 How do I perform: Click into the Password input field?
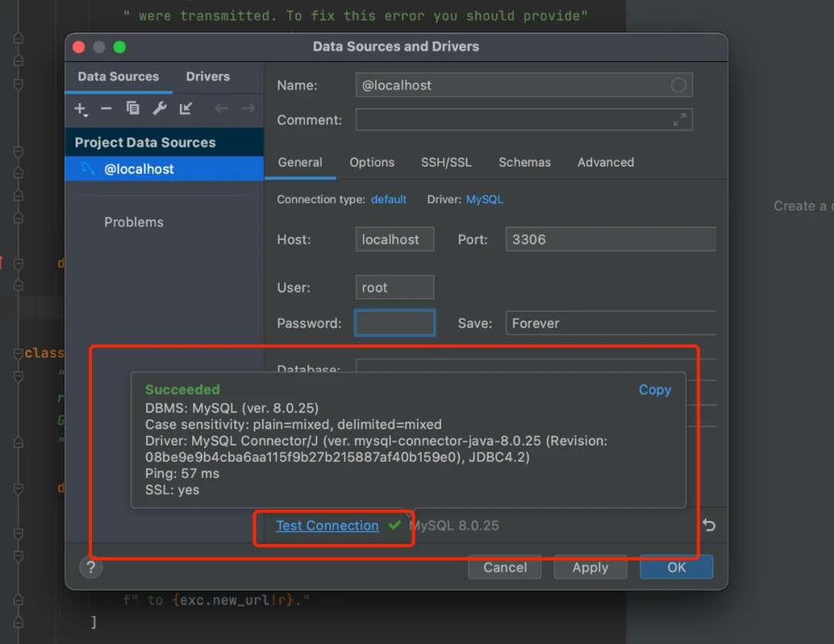[395, 323]
